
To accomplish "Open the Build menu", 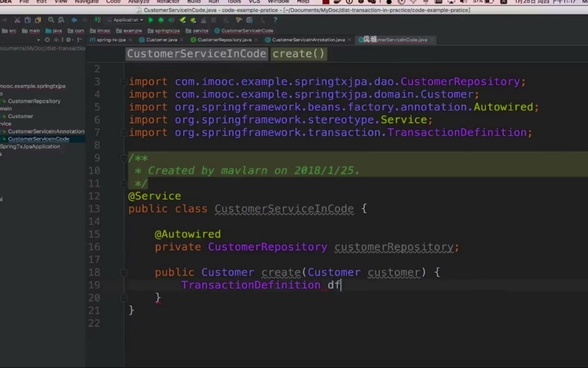I will tap(194, 2).
